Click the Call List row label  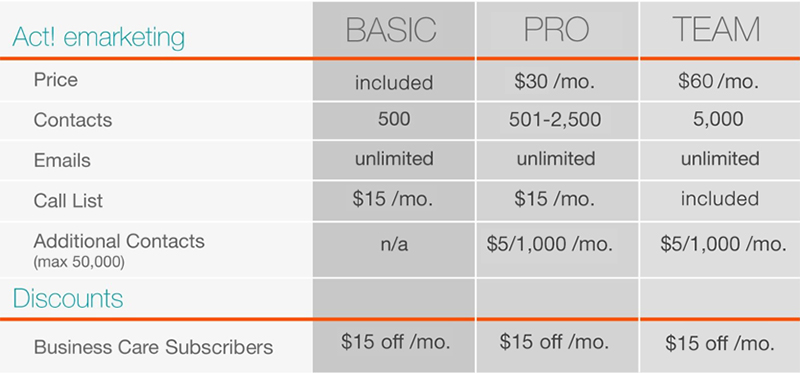(x=68, y=201)
